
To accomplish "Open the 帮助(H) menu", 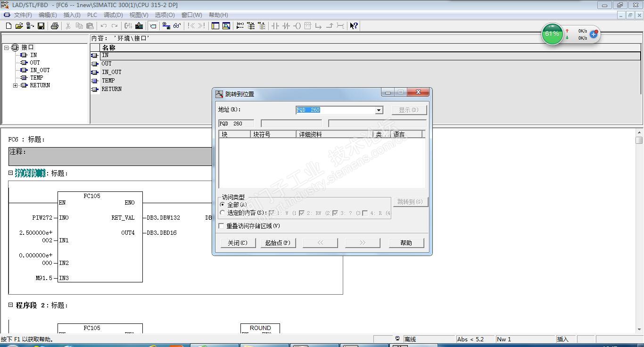I will [x=218, y=15].
